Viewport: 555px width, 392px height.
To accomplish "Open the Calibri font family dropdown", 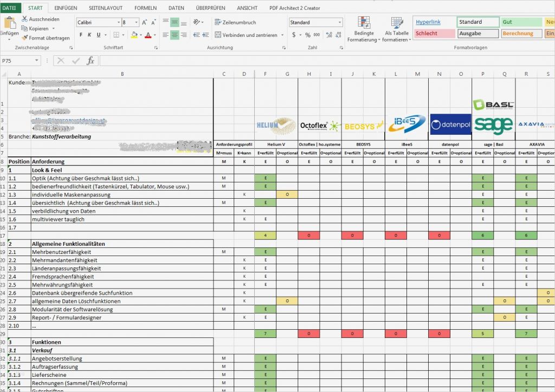I will click(118, 22).
